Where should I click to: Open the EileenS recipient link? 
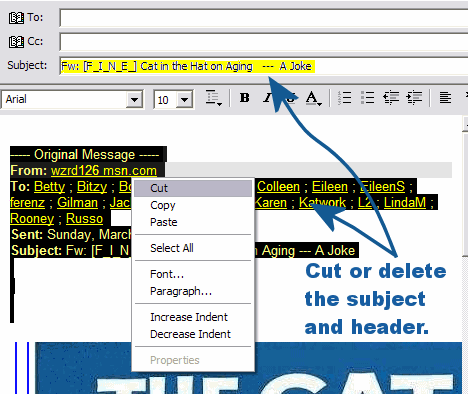click(x=382, y=187)
